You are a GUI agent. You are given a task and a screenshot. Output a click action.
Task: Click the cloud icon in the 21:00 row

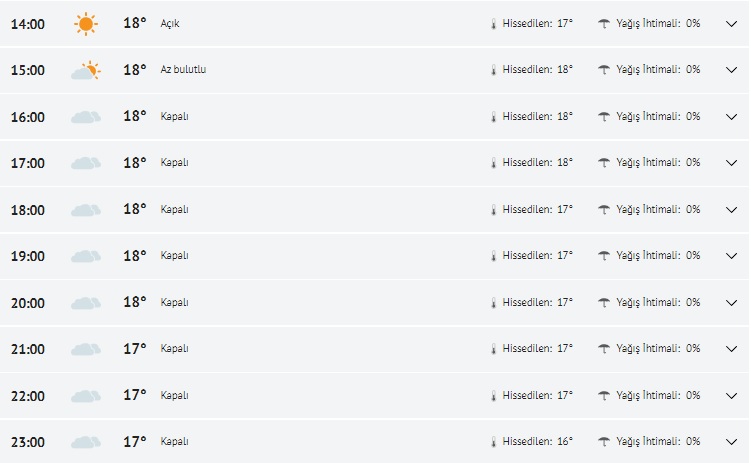point(86,349)
